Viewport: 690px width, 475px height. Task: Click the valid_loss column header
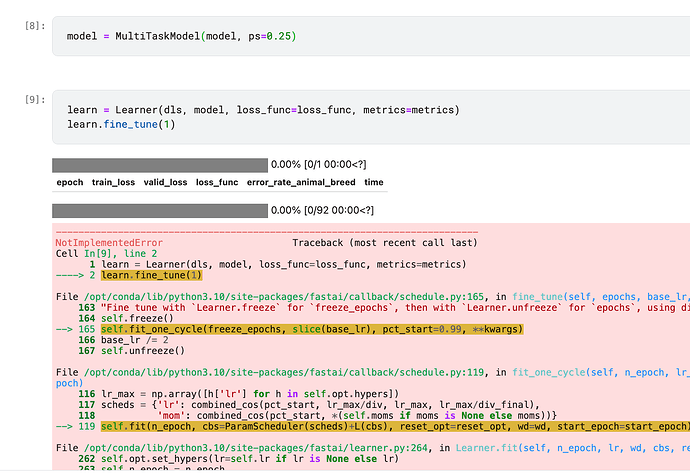point(165,183)
